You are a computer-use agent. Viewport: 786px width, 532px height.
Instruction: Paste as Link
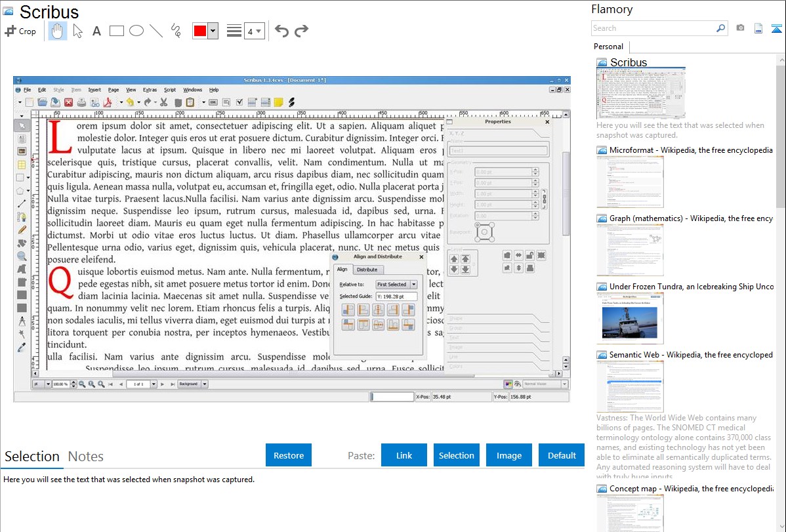tap(404, 455)
